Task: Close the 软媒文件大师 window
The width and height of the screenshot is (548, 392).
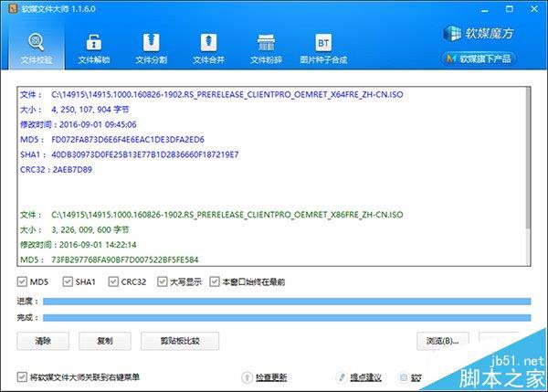Action: (534, 9)
